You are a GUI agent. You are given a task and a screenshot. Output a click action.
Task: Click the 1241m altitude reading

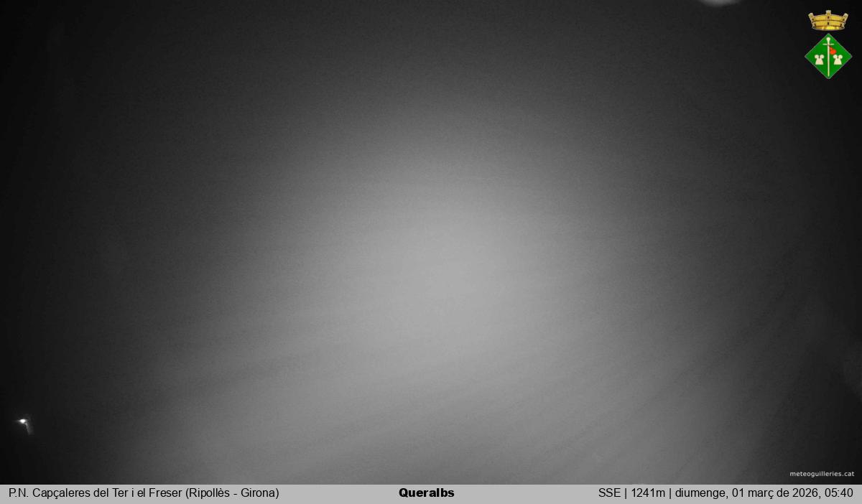point(648,493)
